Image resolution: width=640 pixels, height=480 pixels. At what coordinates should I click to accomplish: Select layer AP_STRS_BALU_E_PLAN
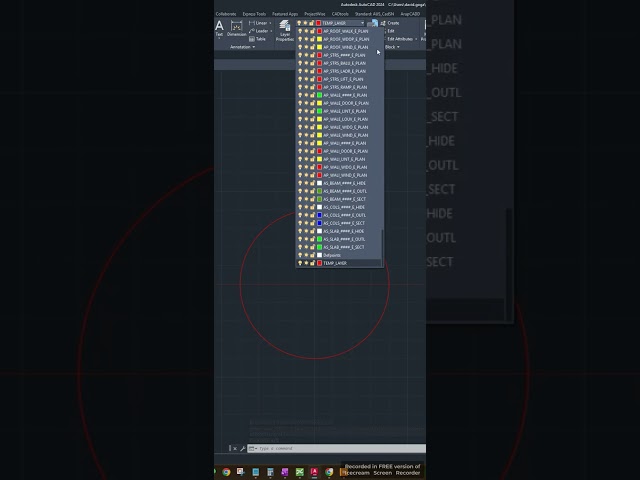[344, 63]
